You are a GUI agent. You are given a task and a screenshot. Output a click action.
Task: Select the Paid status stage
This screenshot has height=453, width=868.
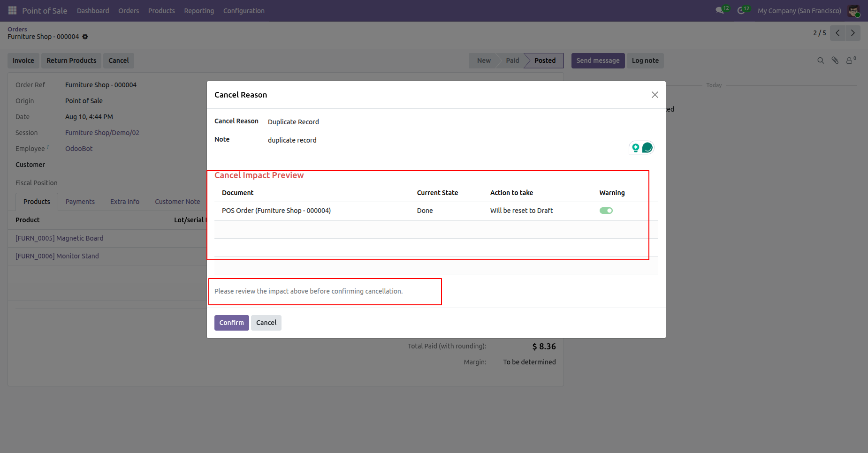pos(512,60)
